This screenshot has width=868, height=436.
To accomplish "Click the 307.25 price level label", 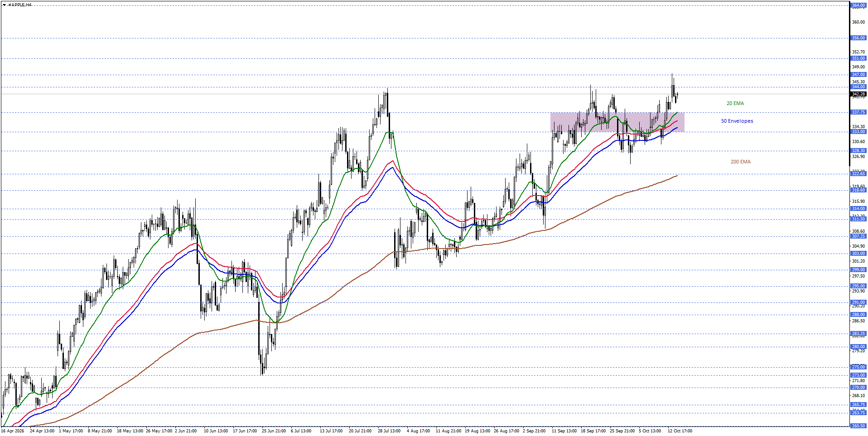I will click(858, 236).
